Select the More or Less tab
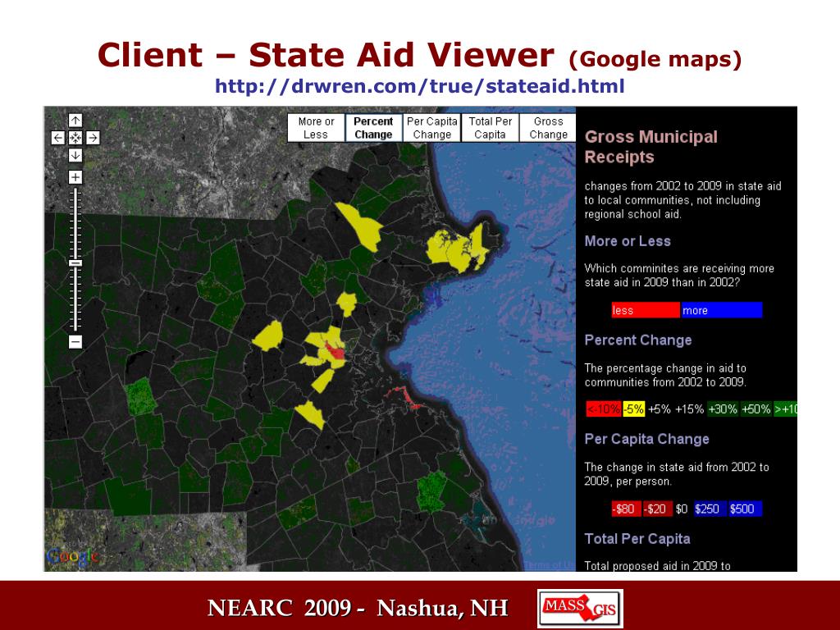The width and height of the screenshot is (840, 630). pyautogui.click(x=316, y=128)
